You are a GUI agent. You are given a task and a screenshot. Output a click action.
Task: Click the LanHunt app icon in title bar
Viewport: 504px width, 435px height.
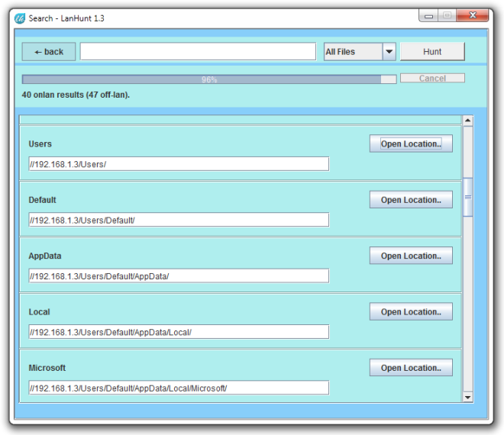point(20,18)
